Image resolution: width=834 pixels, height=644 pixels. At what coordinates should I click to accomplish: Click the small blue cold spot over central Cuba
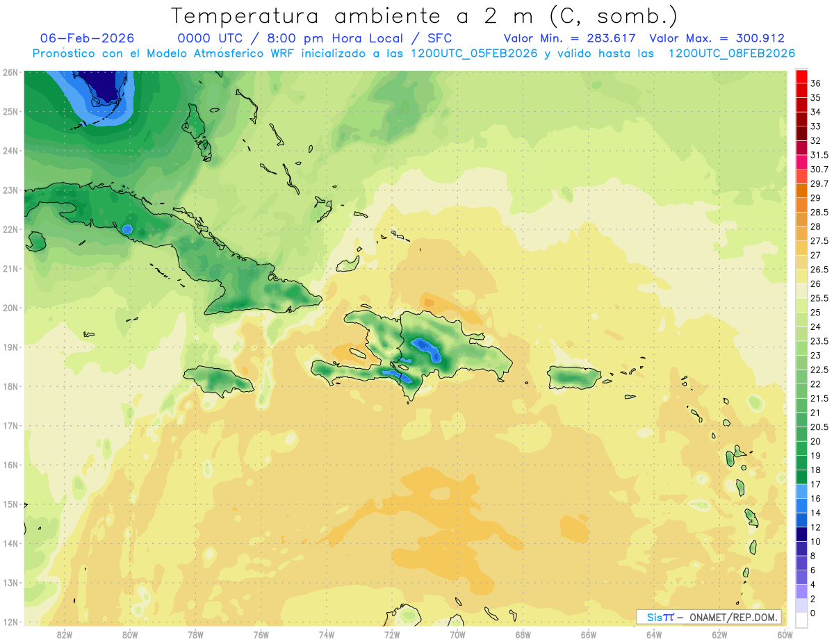pos(126,229)
